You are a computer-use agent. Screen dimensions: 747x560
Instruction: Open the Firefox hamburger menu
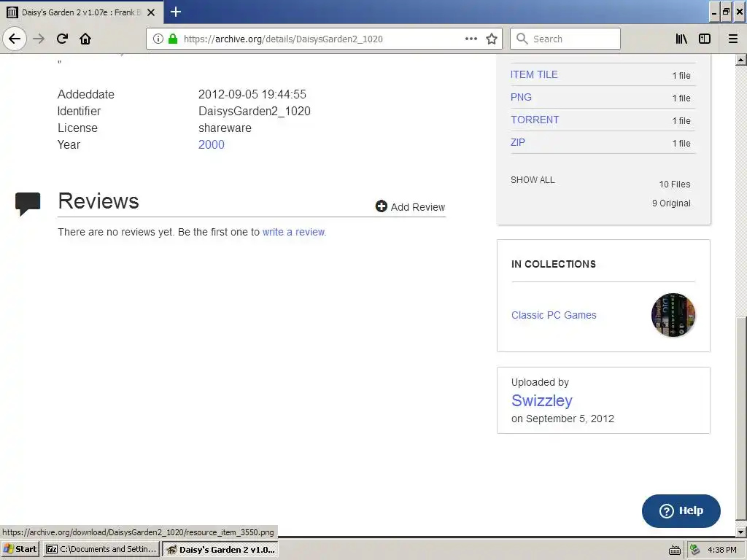tap(733, 39)
